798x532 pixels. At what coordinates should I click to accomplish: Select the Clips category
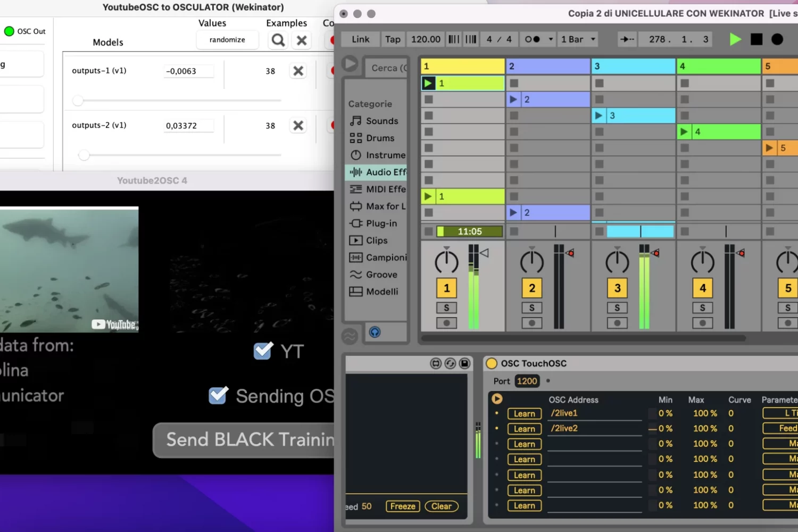click(376, 240)
